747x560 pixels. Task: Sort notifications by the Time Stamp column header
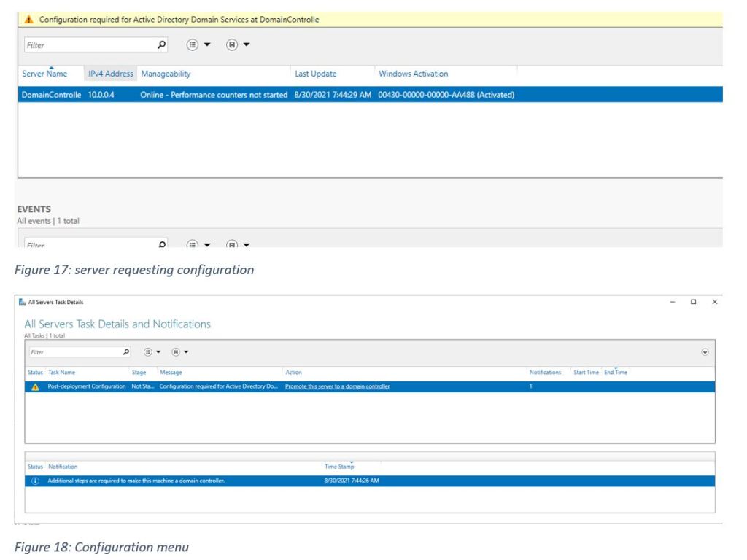pyautogui.click(x=340, y=467)
